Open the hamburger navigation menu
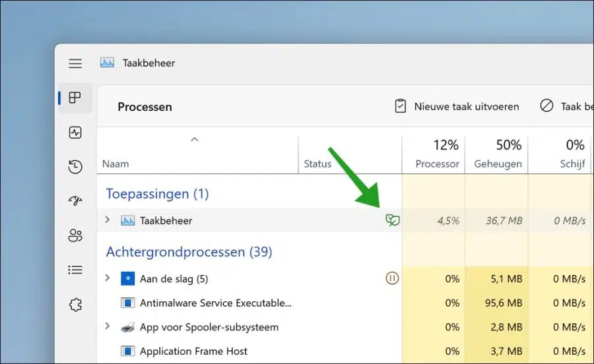This screenshot has width=594, height=364. point(75,63)
